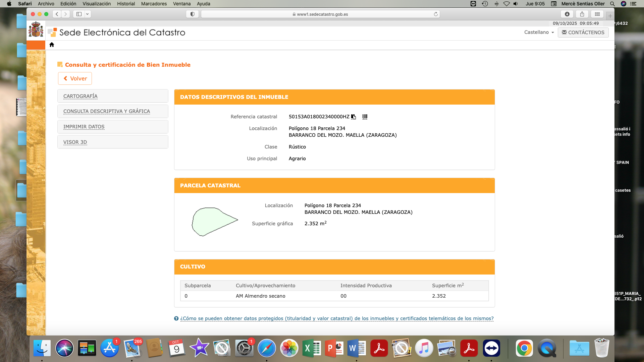Click the home icon in navigation bar

[x=52, y=45]
